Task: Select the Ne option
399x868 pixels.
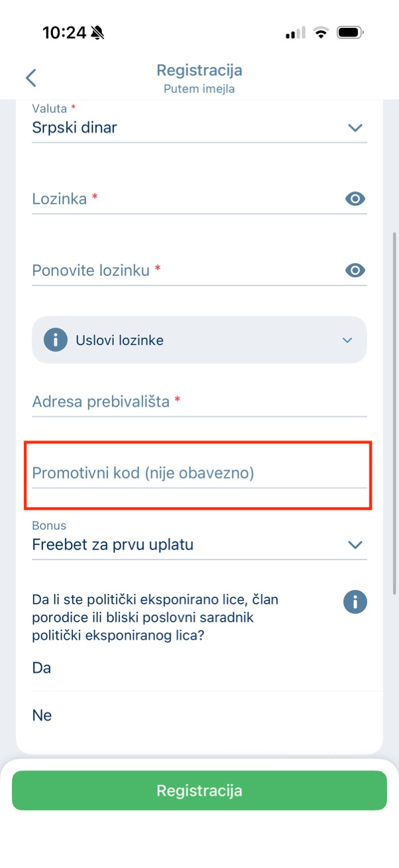Action: pos(42,715)
